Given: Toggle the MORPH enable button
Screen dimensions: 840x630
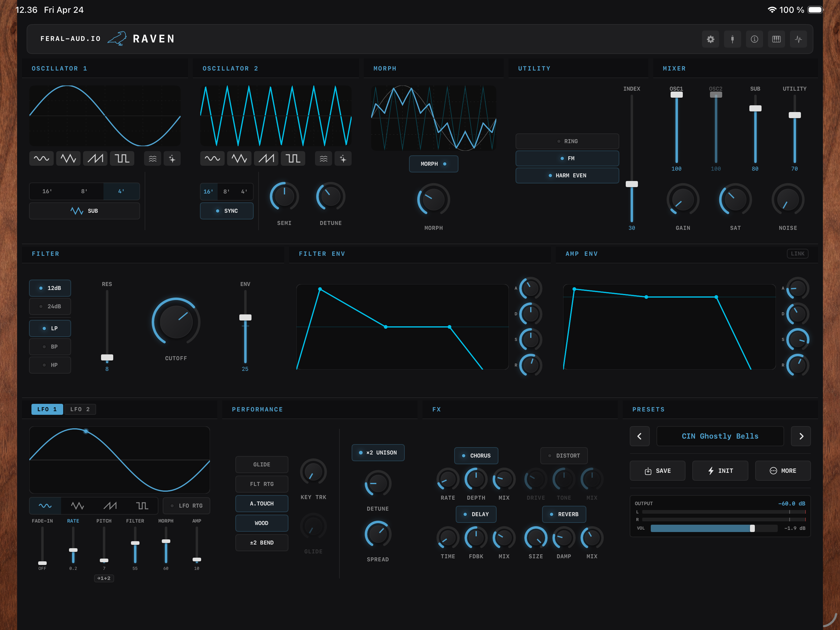Looking at the screenshot, I should [433, 164].
